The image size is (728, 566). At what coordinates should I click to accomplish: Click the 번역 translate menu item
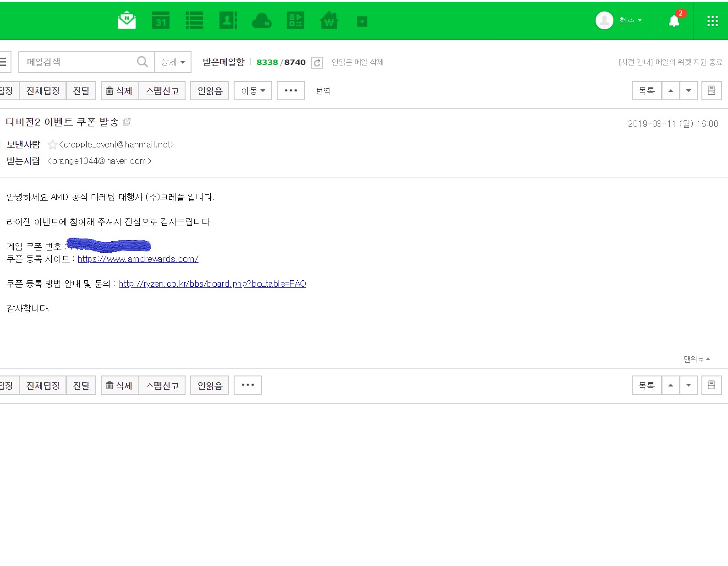point(323,91)
